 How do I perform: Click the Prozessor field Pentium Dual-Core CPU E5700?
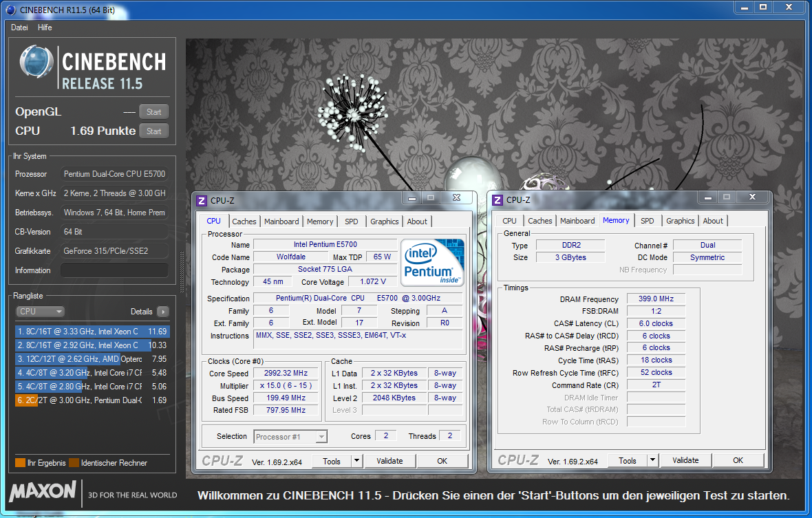[114, 174]
